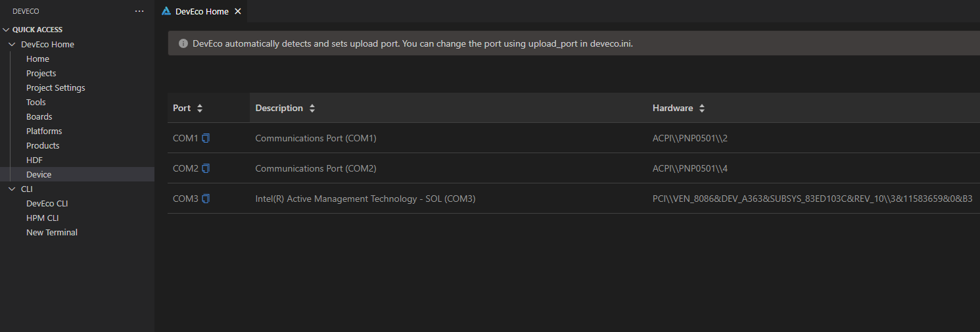The width and height of the screenshot is (980, 332).
Task: Collapse the DevEco Home tree node
Action: 12,44
